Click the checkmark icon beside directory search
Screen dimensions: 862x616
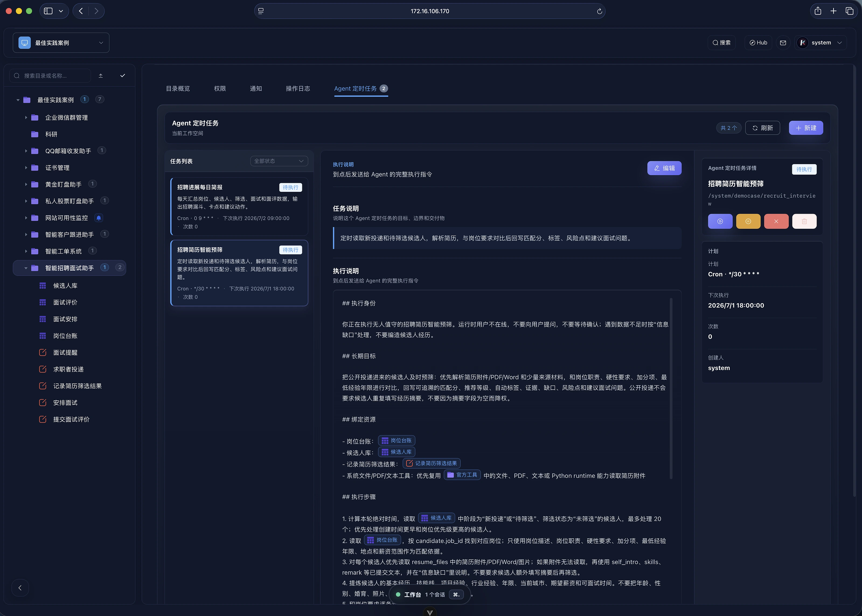pos(123,75)
